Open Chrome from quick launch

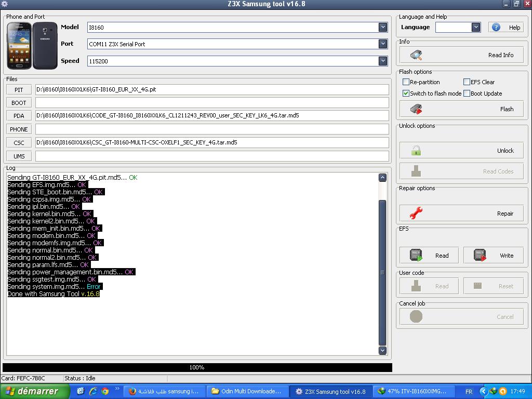pos(105,391)
